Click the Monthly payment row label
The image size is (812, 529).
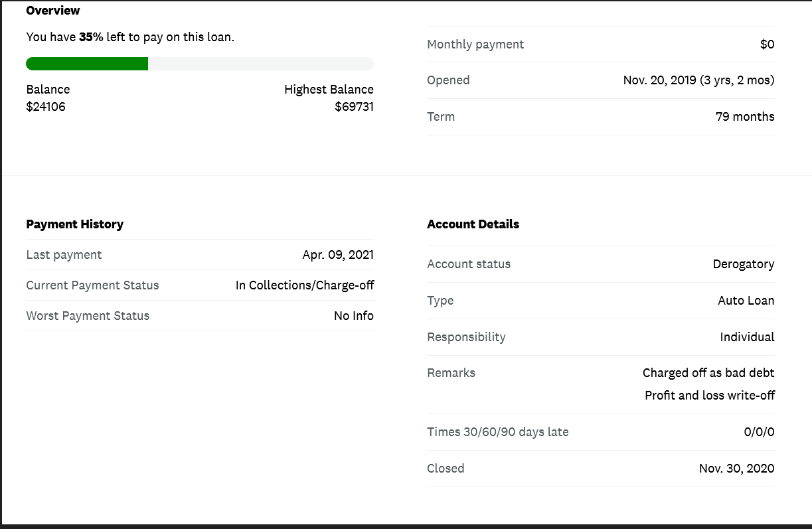pos(475,44)
